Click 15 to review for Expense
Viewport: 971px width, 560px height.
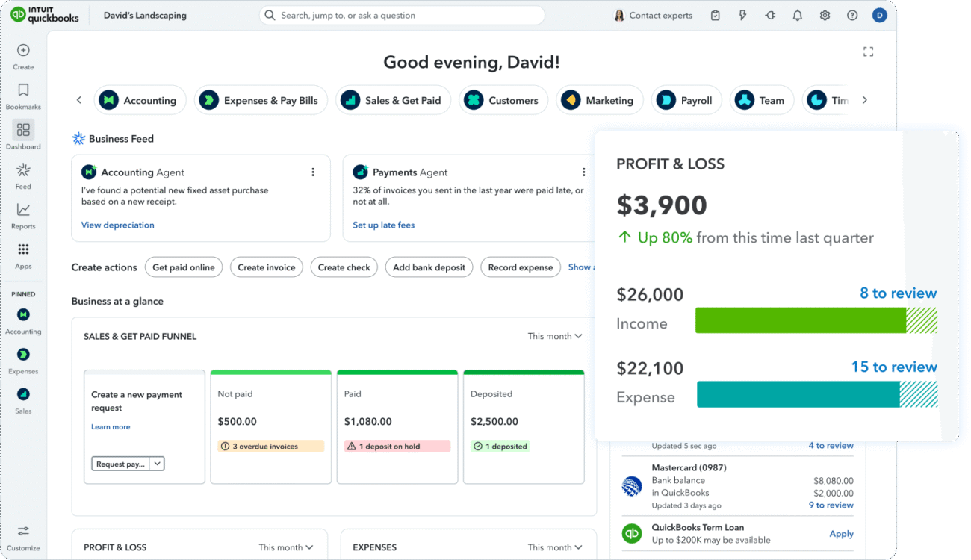tap(894, 367)
